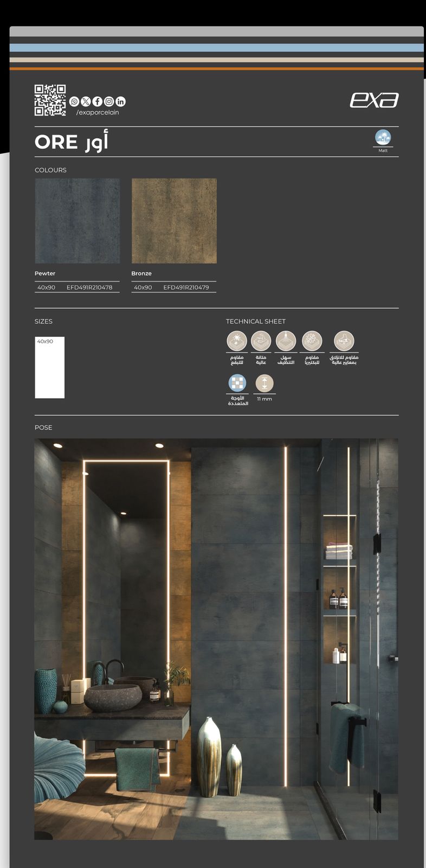Open the X (Twitter) social icon
Viewport: 426px width, 868px height.
[86, 101]
